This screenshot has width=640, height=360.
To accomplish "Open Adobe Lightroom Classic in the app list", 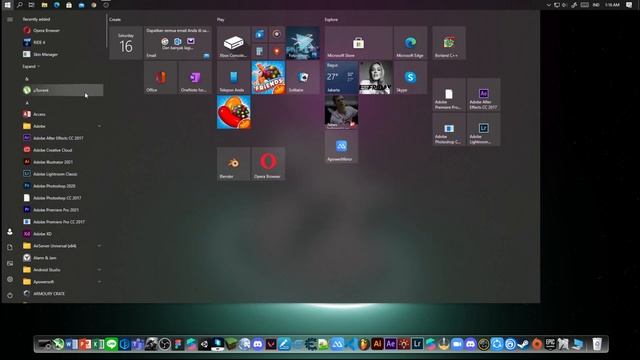I will click(62, 174).
